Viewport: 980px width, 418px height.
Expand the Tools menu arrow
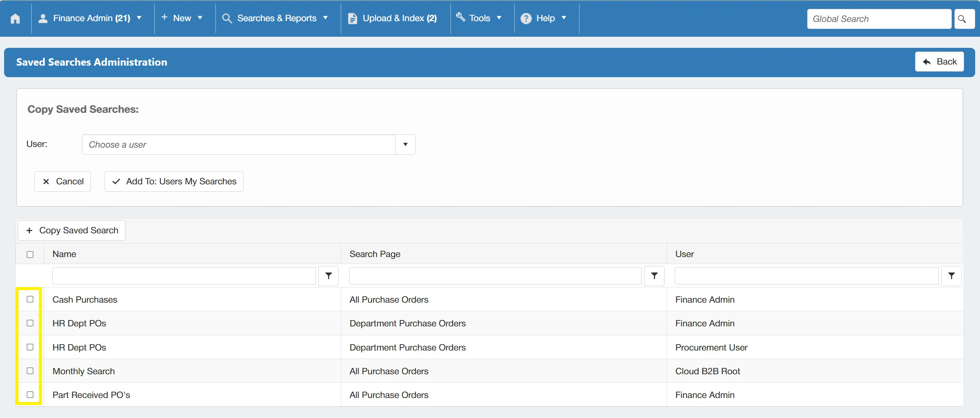click(499, 18)
